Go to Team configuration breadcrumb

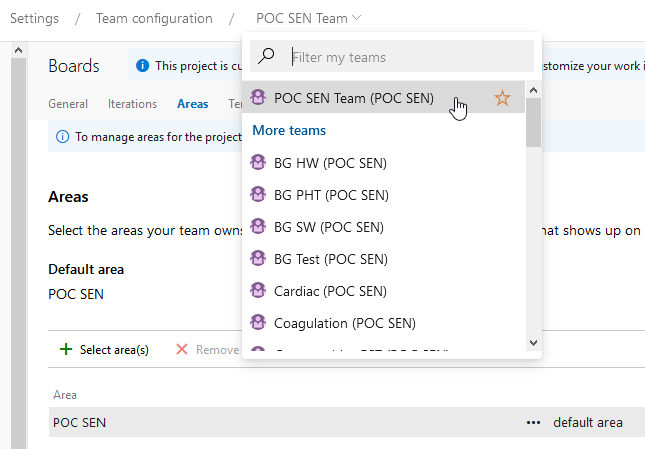pos(154,19)
